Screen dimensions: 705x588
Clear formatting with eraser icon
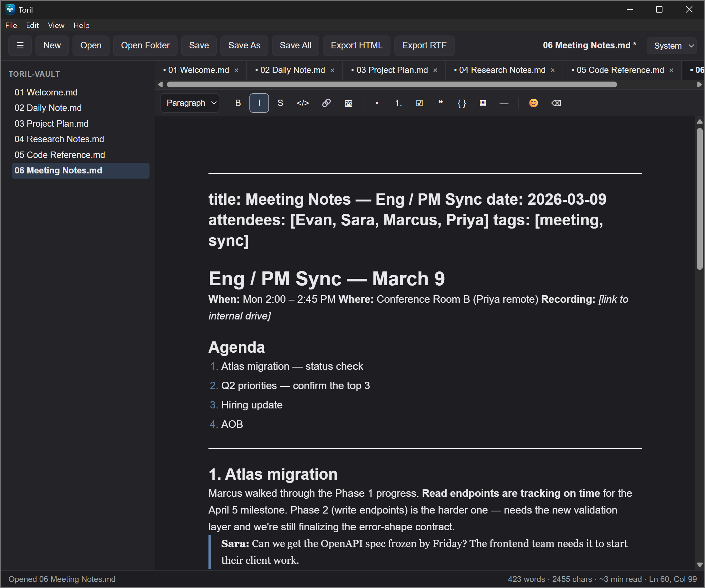556,103
